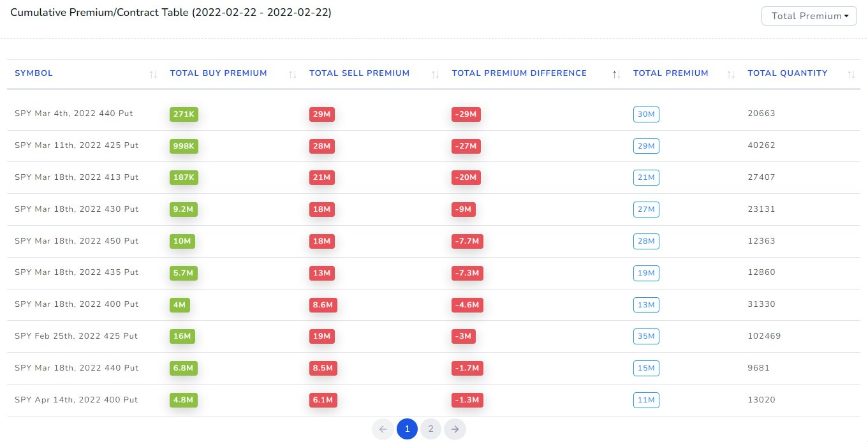Click sort arrows beside Total Premium header
Screen dimensions: 868x442
coord(731,75)
